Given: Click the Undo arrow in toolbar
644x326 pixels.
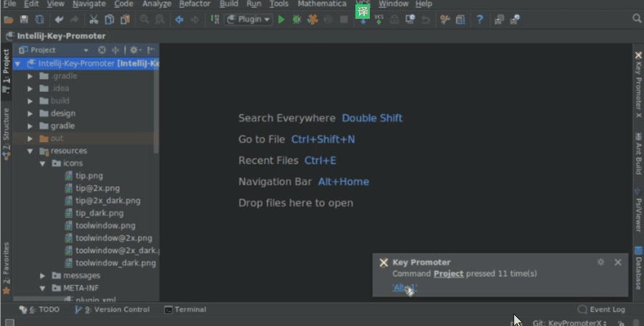Looking at the screenshot, I should (x=59, y=20).
